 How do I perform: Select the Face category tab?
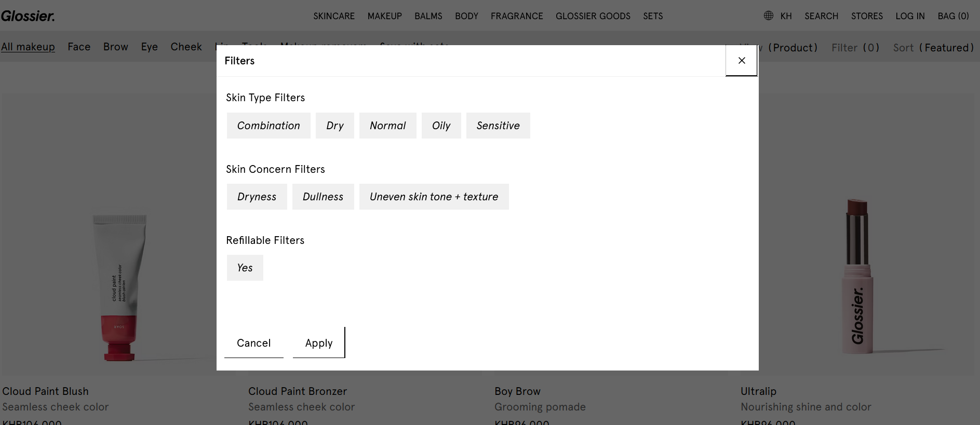(x=79, y=47)
